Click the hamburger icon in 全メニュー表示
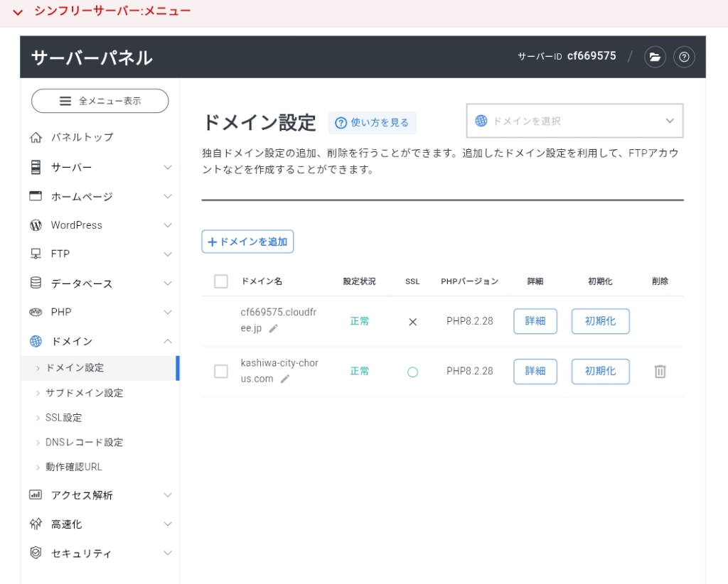 [65, 101]
